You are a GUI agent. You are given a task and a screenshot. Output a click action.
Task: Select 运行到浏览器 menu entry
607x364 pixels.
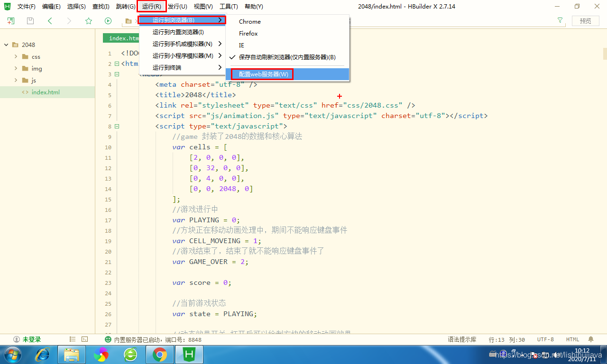[x=182, y=20]
